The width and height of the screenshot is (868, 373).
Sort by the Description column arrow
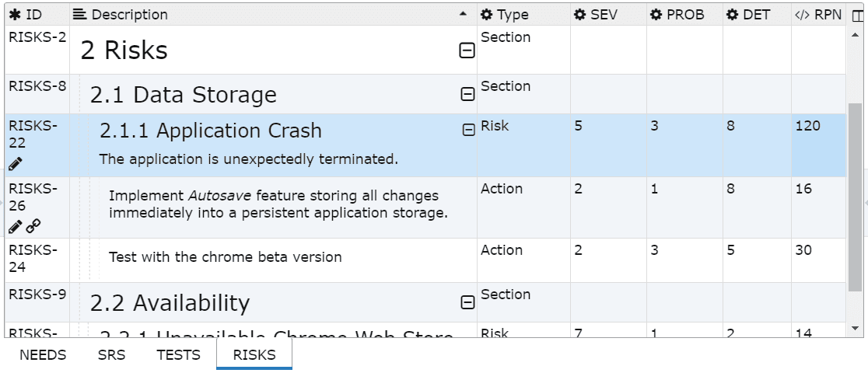(x=464, y=15)
